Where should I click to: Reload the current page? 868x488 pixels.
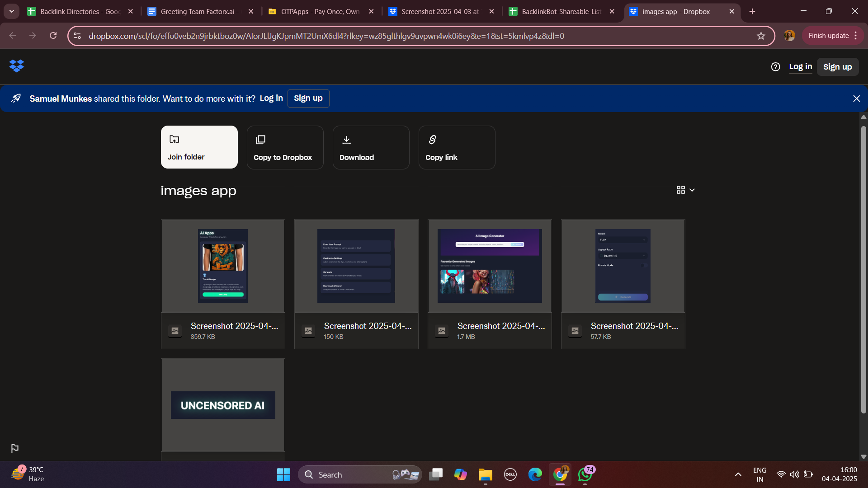[53, 36]
